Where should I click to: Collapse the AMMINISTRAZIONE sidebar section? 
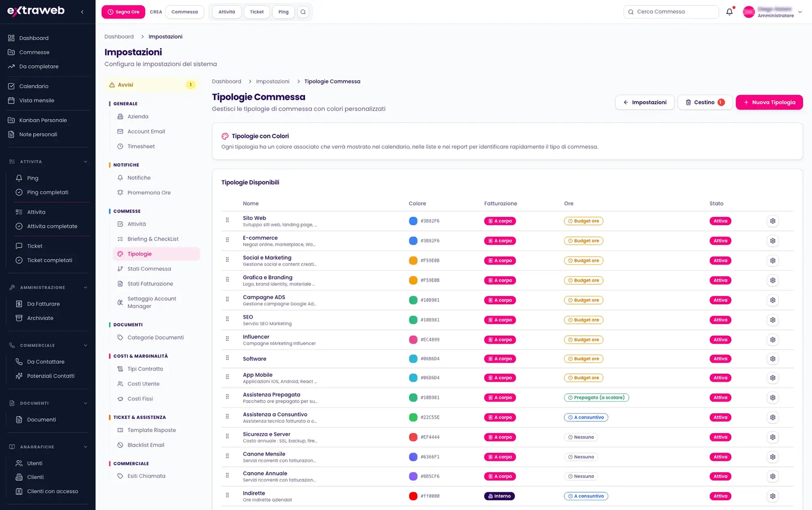85,287
